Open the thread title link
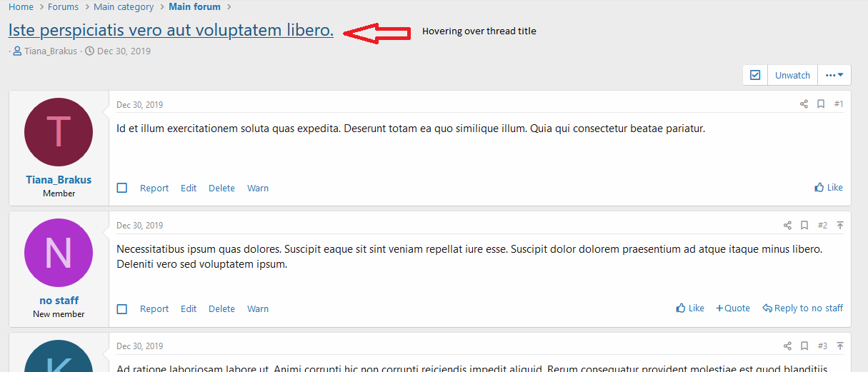Viewport: 868px width, 372px height. [x=171, y=31]
